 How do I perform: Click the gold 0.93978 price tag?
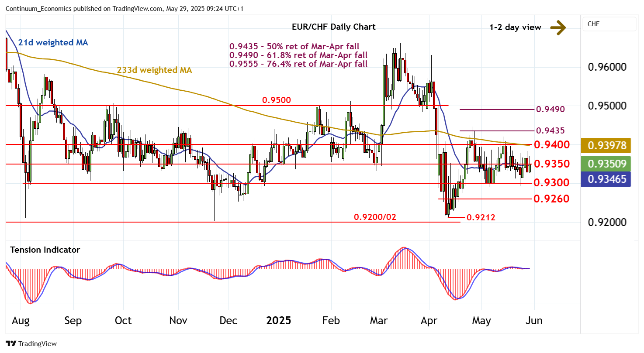[609, 145]
